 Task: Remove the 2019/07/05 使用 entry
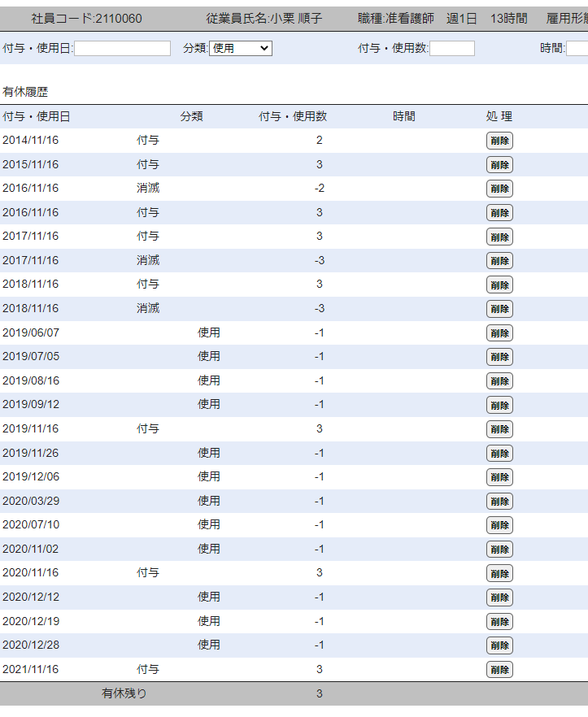point(499,357)
